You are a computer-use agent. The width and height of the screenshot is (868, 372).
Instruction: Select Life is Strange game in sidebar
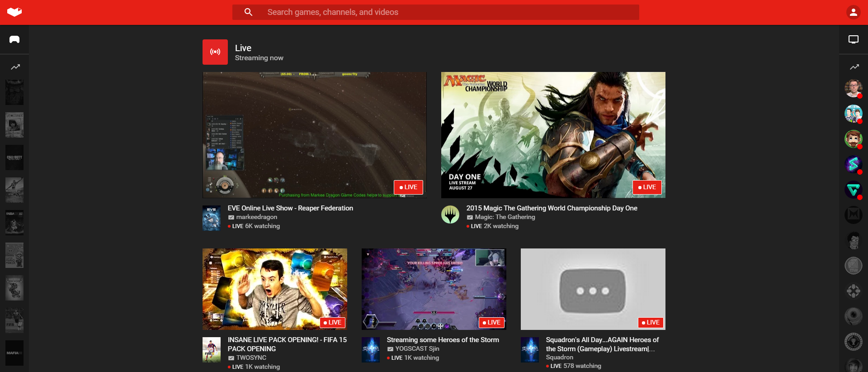14,125
